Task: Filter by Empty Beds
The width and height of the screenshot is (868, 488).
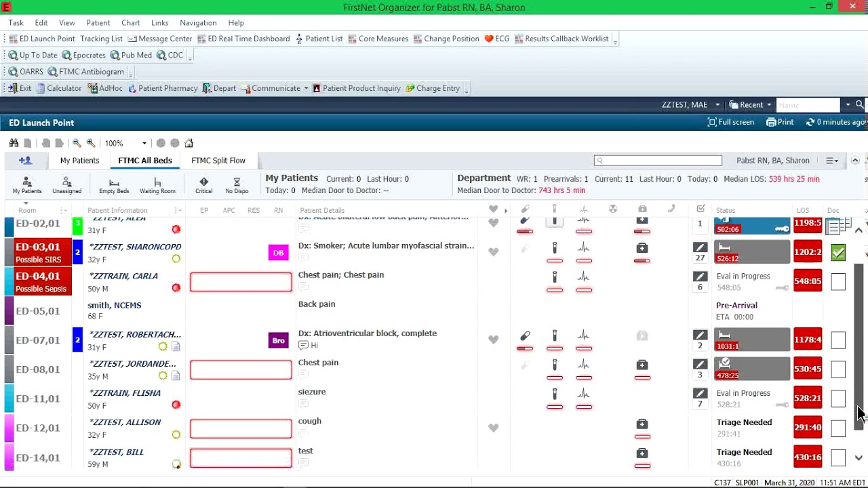Action: 114,185
